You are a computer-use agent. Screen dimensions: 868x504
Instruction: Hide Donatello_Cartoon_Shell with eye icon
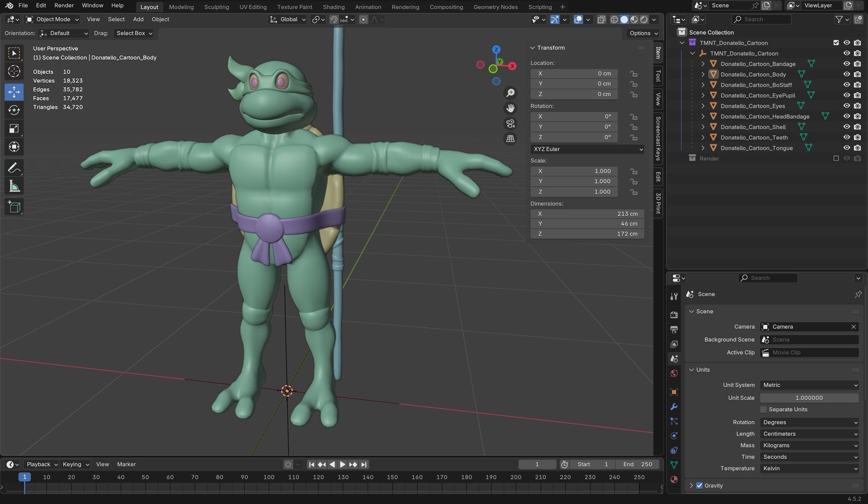pos(847,127)
